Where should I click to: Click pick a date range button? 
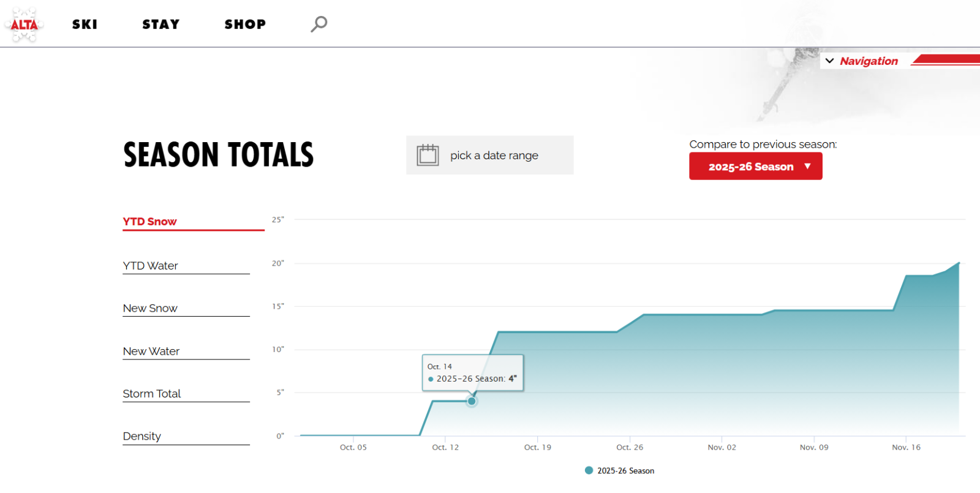(x=494, y=156)
